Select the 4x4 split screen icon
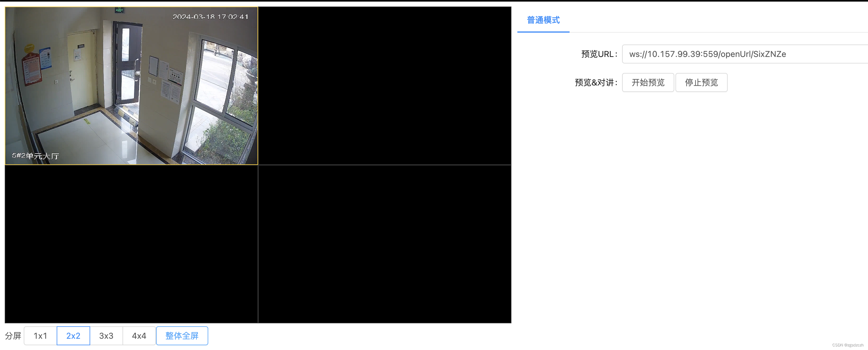868x350 pixels. 137,335
